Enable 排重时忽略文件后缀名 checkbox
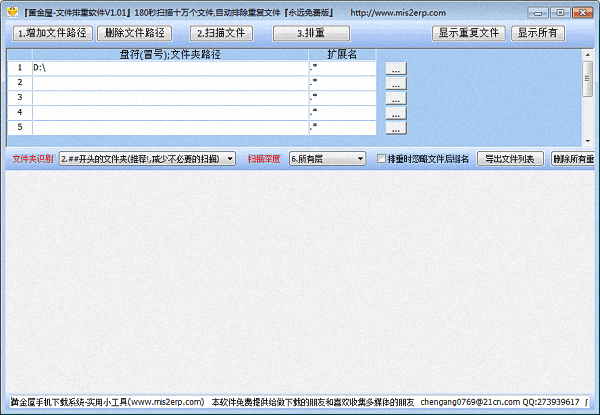 point(381,158)
